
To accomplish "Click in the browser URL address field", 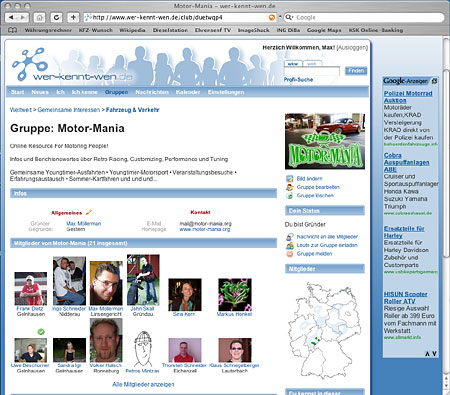I will pos(180,17).
